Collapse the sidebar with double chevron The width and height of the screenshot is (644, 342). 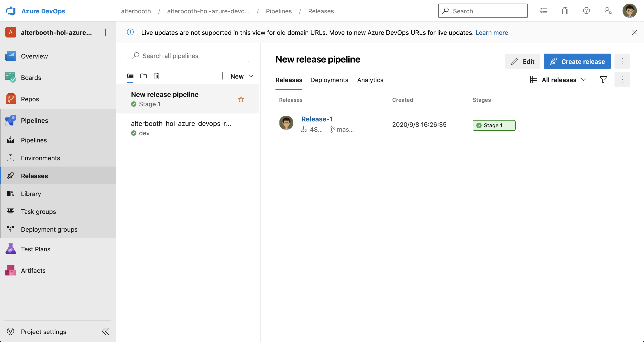[105, 331]
